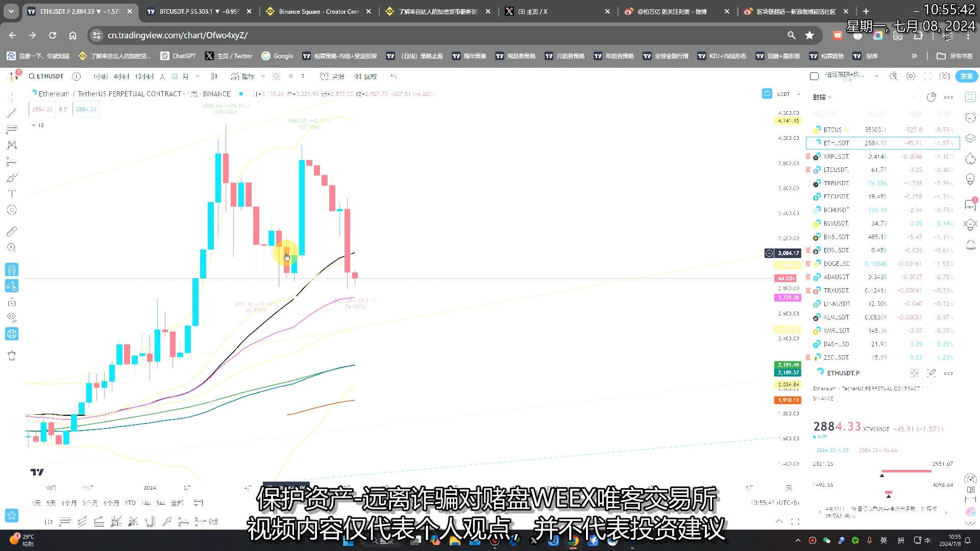Select DOGEUSDT row in the watchlist
Image resolution: width=980 pixels, height=551 pixels.
point(883,264)
